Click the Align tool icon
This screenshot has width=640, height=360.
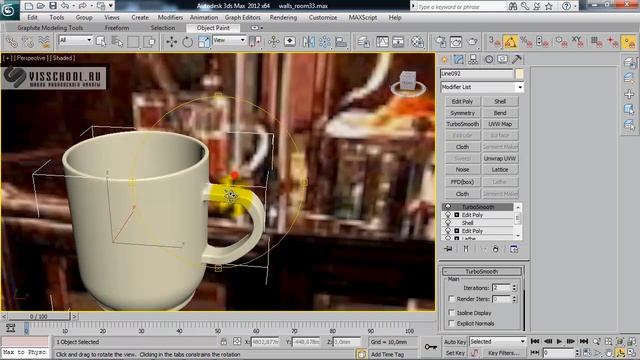click(x=341, y=42)
